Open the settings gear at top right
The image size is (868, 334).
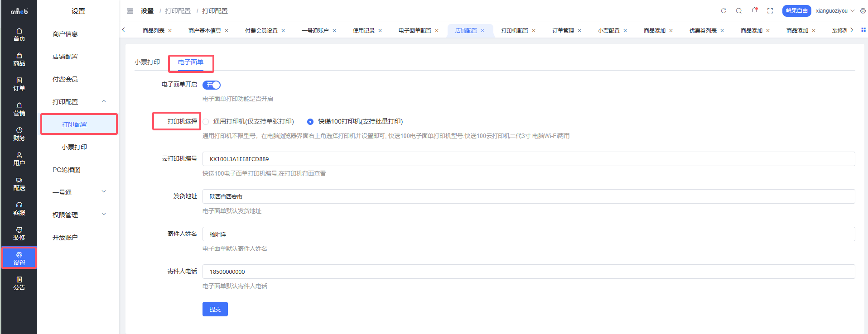[863, 11]
